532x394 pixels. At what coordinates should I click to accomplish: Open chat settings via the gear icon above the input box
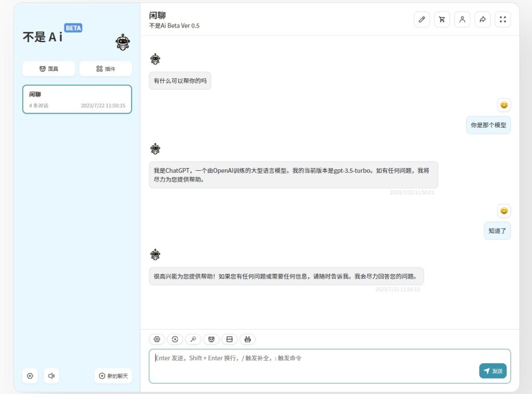pyautogui.click(x=157, y=339)
